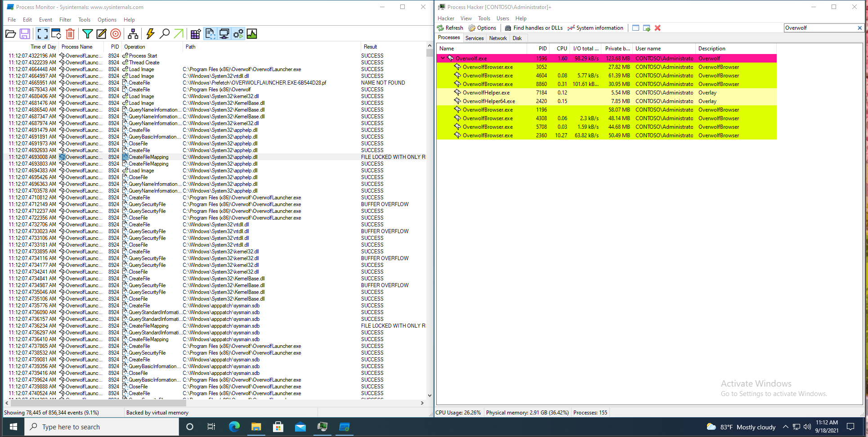Image resolution: width=868 pixels, height=437 pixels.
Task: Open the Filter funnel icon
Action: 88,34
